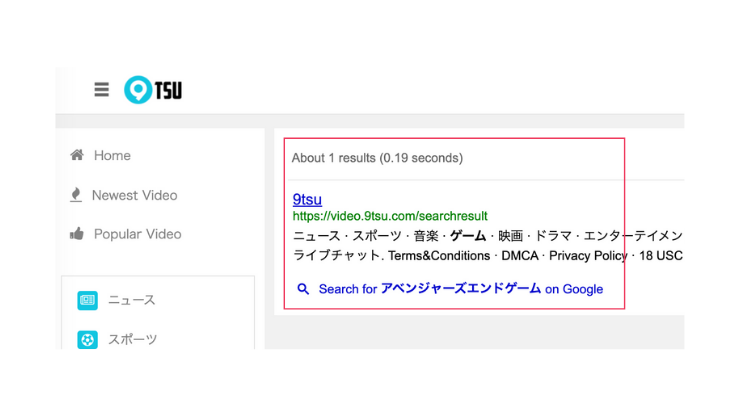The height and width of the screenshot is (416, 740).
Task: Click the About 1 results text
Action: click(377, 158)
